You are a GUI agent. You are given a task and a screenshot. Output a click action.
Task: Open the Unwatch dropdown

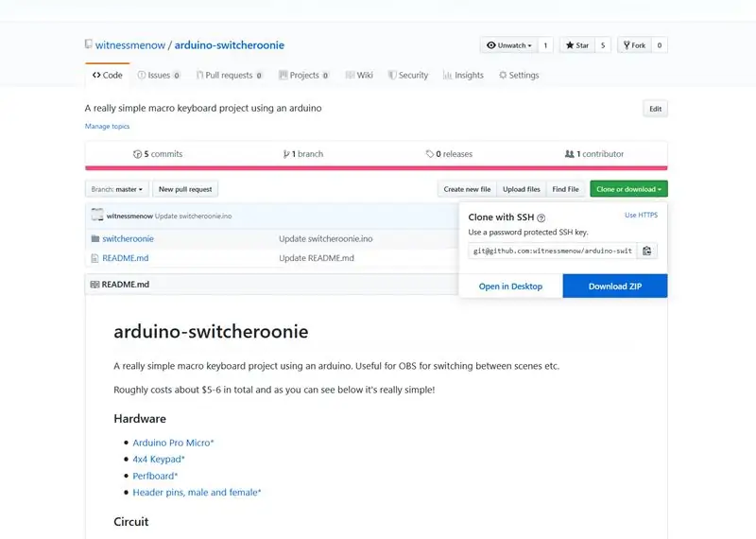pos(508,45)
